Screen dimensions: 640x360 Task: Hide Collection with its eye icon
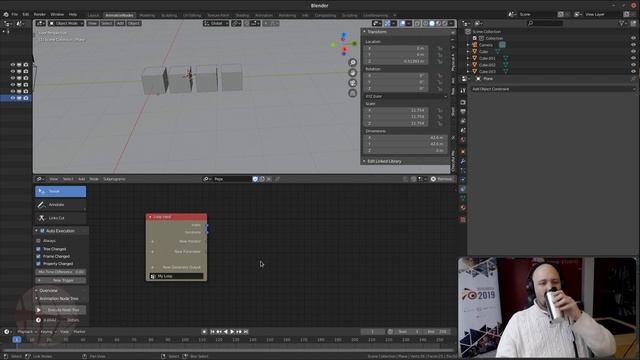pyautogui.click(x=633, y=38)
